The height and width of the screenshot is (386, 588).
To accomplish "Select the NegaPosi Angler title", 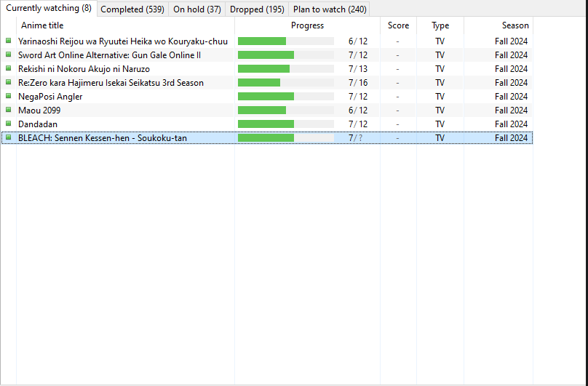I will [50, 97].
